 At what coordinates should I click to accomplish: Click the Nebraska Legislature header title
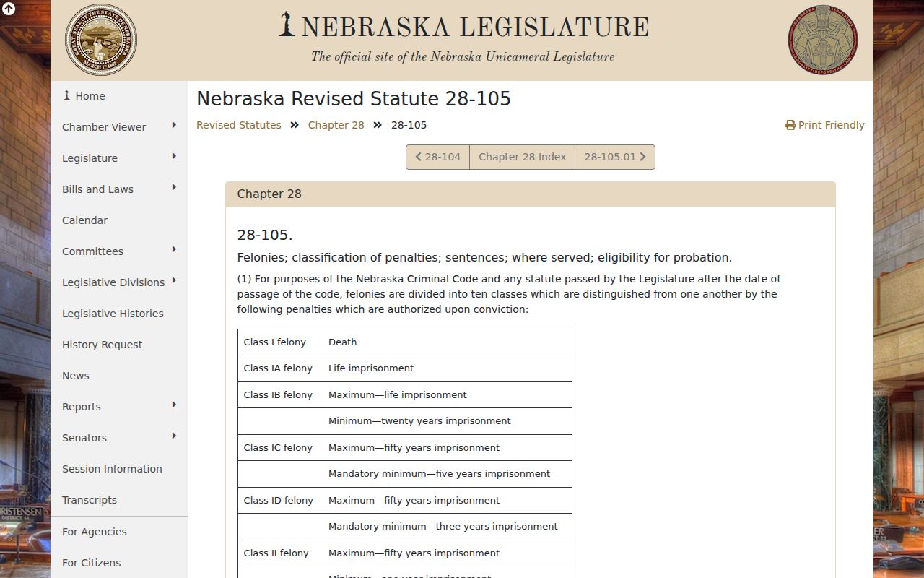click(475, 27)
